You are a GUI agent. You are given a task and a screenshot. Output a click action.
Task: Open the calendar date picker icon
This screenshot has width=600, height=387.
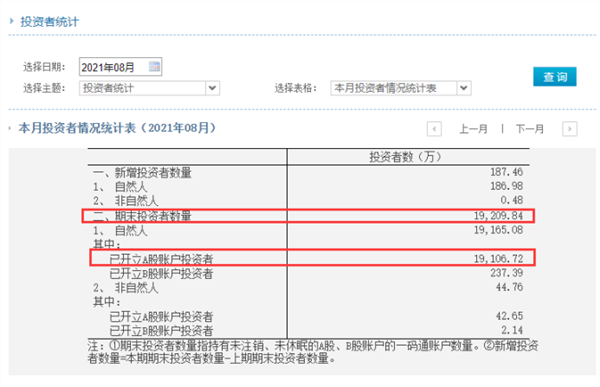pyautogui.click(x=154, y=67)
